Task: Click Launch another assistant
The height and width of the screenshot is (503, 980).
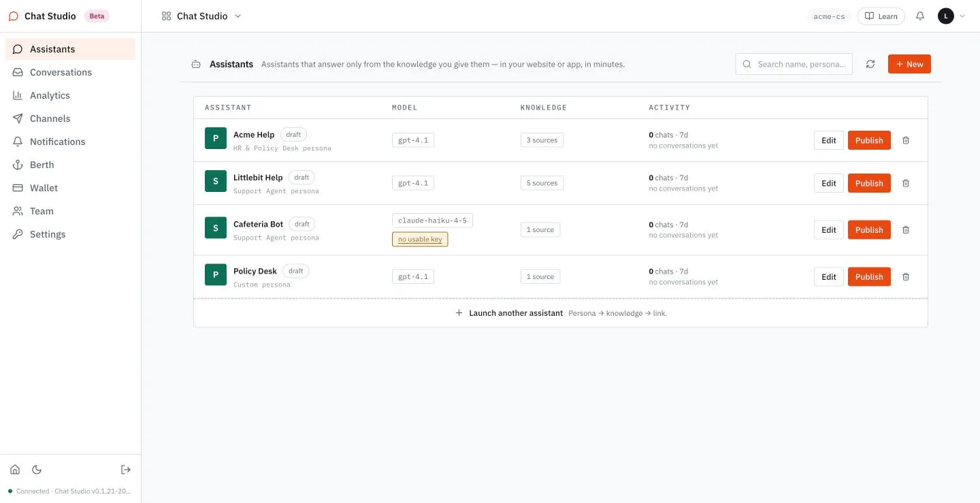Action: [561, 313]
